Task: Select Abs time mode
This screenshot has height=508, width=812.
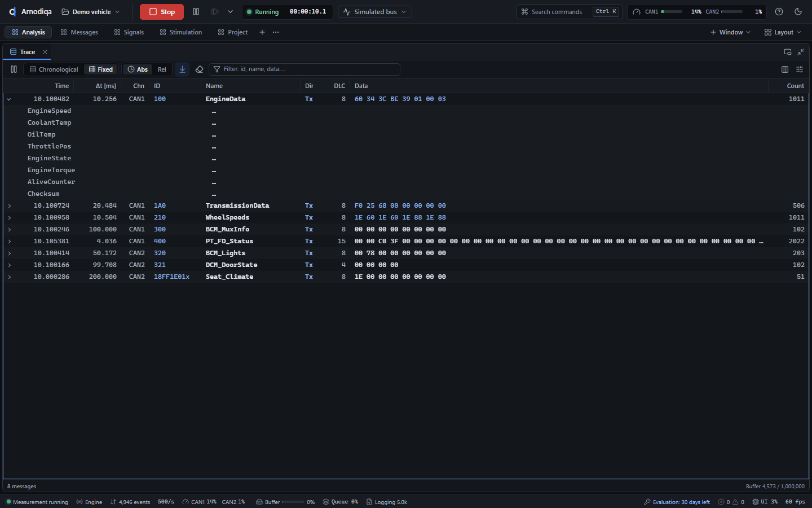Action: (x=138, y=69)
